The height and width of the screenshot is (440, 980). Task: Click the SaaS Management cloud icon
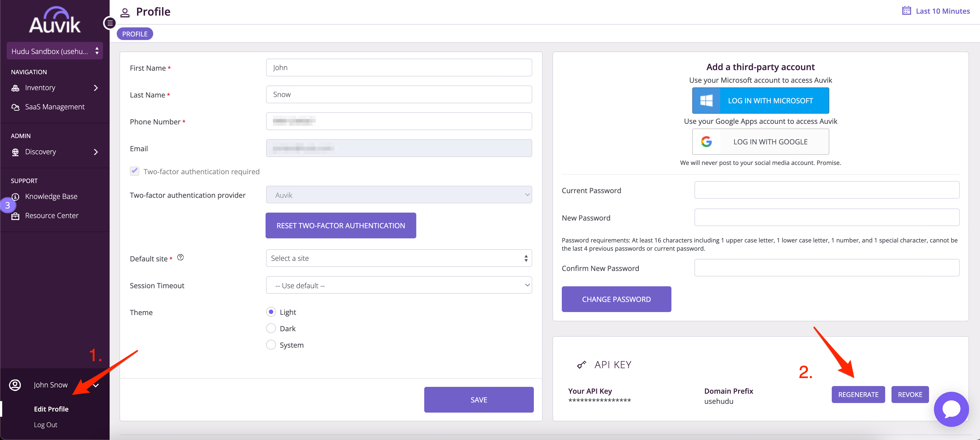coord(15,107)
